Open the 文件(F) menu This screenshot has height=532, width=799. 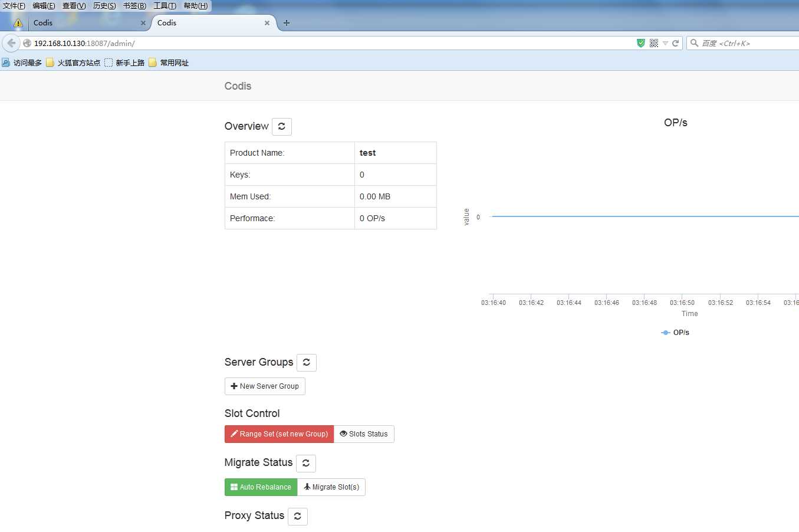(x=14, y=6)
